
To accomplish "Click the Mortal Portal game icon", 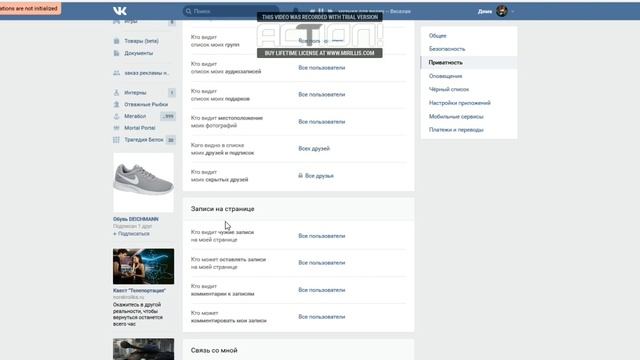I will pyautogui.click(x=116, y=128).
